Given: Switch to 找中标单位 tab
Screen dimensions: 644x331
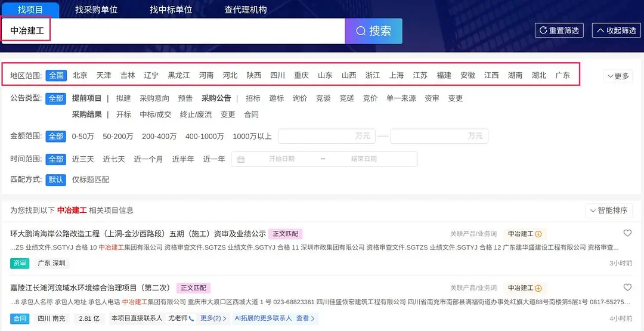Looking at the screenshot, I should coord(171,10).
